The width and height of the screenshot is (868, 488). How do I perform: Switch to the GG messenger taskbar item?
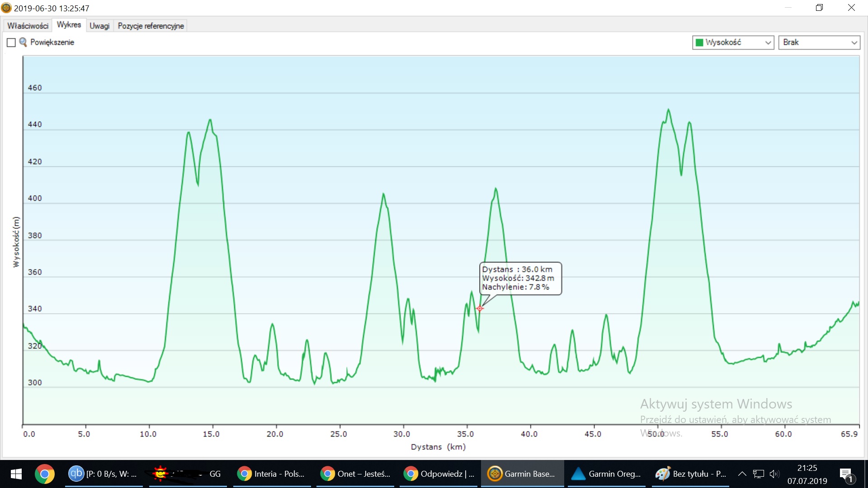[x=188, y=474]
